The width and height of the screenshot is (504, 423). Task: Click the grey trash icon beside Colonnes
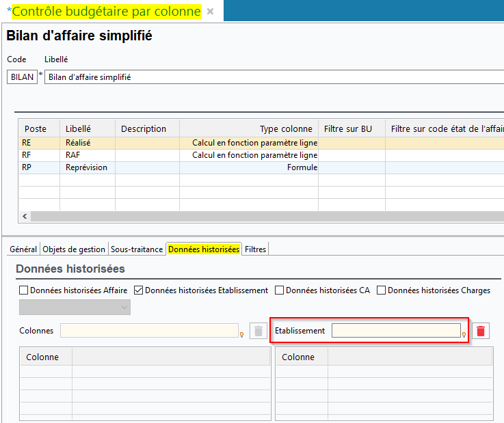[x=258, y=331]
